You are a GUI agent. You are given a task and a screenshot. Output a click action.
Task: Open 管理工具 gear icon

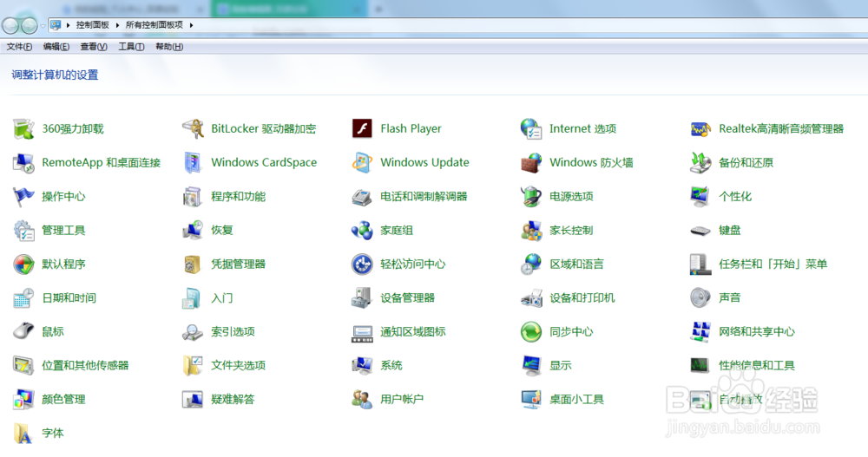(x=23, y=230)
